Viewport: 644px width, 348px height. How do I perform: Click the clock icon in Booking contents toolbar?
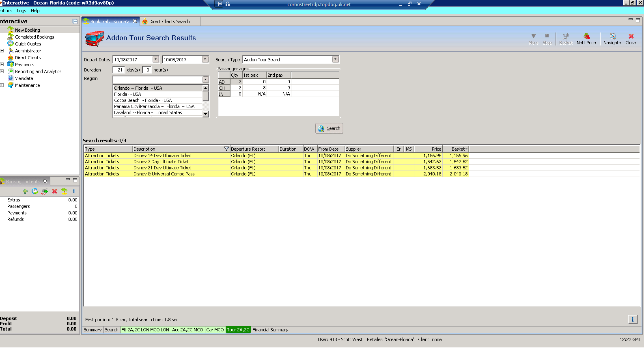pyautogui.click(x=35, y=191)
